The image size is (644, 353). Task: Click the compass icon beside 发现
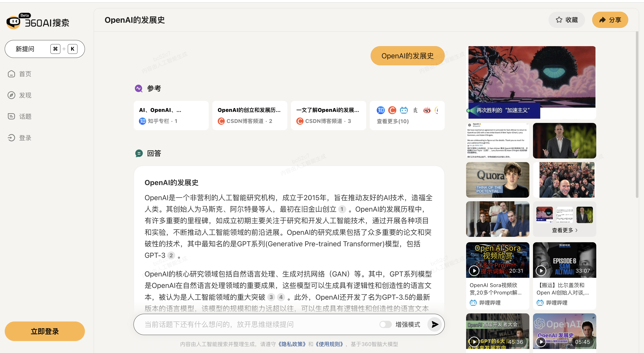(11, 95)
